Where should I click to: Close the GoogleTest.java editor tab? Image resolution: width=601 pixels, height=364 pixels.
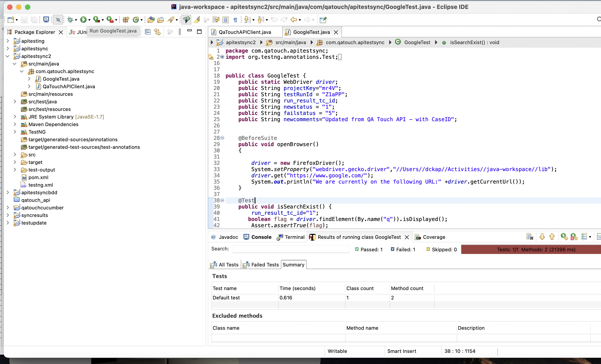336,32
